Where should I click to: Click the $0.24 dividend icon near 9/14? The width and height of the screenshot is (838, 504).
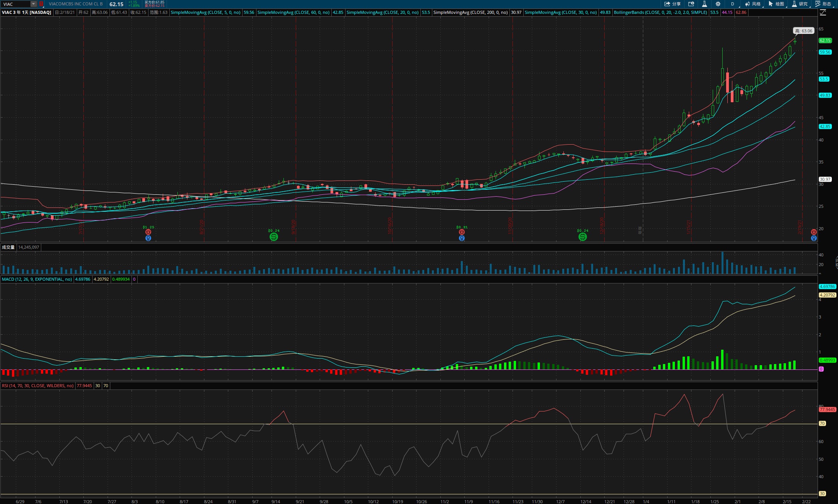[273, 237]
